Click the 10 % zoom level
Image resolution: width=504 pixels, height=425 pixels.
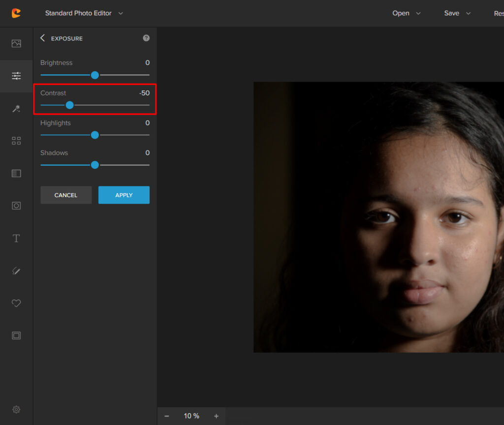pyautogui.click(x=191, y=416)
